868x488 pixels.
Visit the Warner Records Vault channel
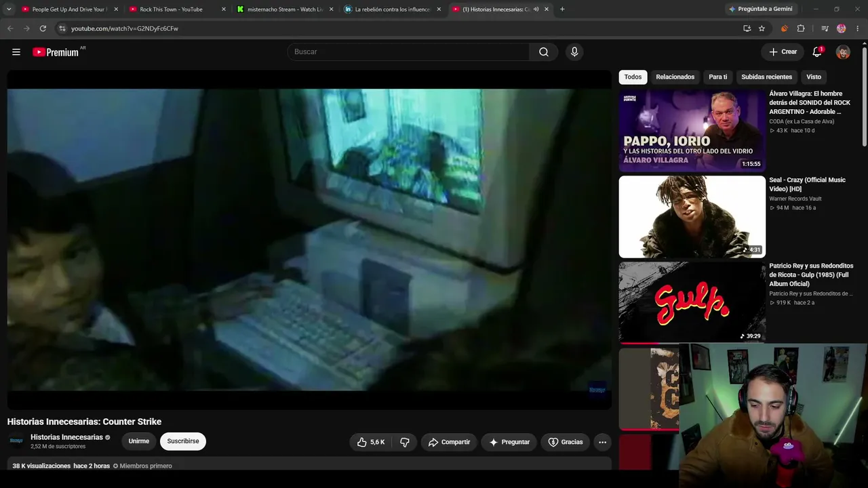click(x=795, y=199)
